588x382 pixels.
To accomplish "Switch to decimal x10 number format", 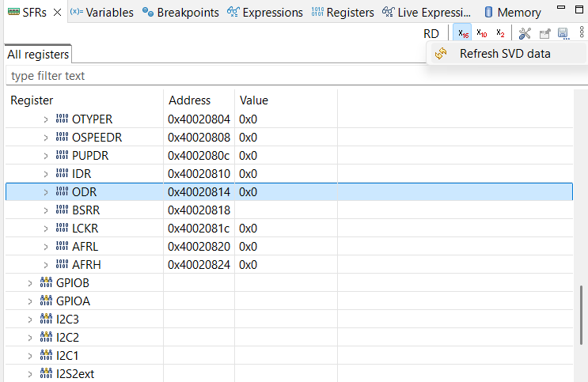I will 481,33.
